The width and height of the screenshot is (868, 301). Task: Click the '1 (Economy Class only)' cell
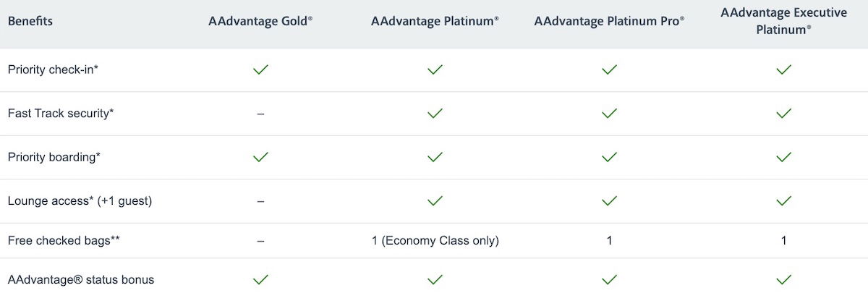coord(435,241)
